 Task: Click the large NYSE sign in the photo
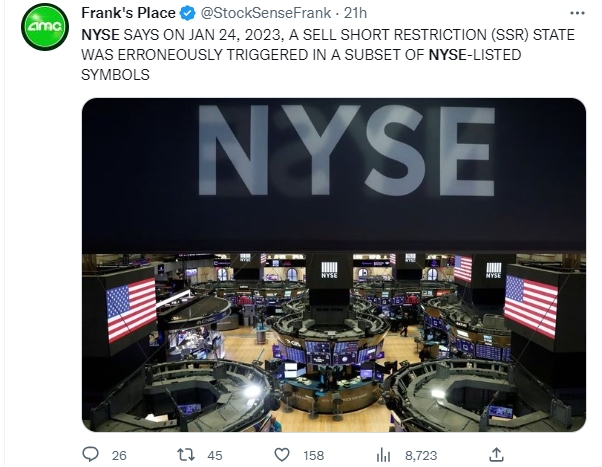coord(346,151)
